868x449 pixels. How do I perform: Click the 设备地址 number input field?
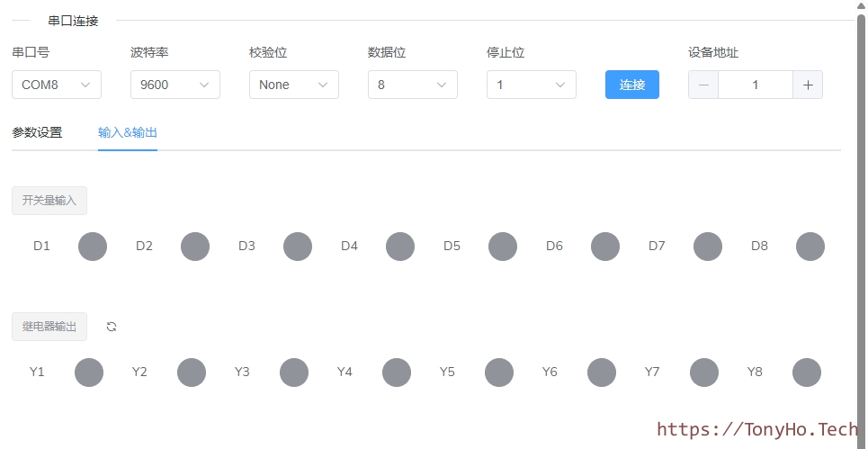click(756, 85)
